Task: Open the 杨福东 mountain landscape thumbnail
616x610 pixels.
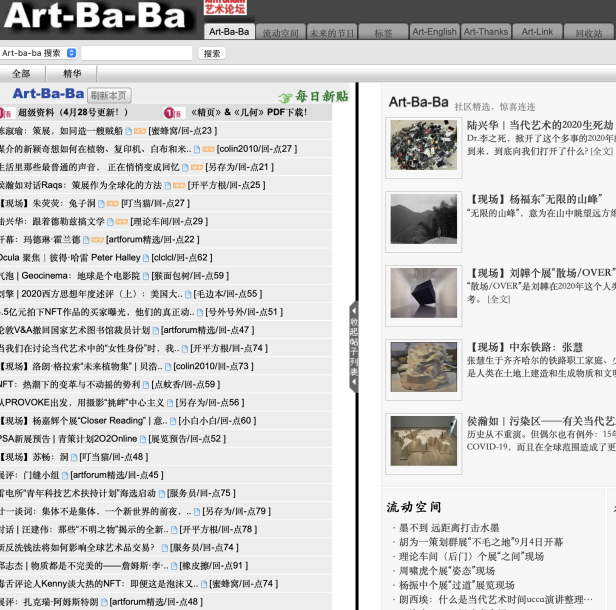Action: (423, 221)
